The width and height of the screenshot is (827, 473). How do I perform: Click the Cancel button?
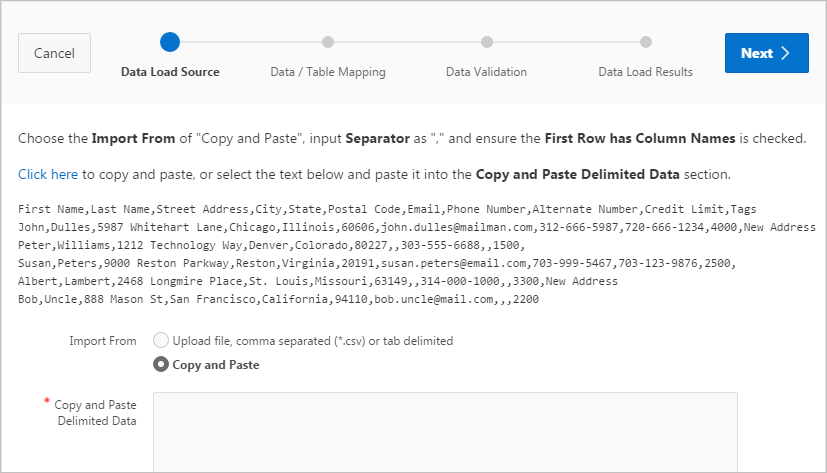click(54, 53)
